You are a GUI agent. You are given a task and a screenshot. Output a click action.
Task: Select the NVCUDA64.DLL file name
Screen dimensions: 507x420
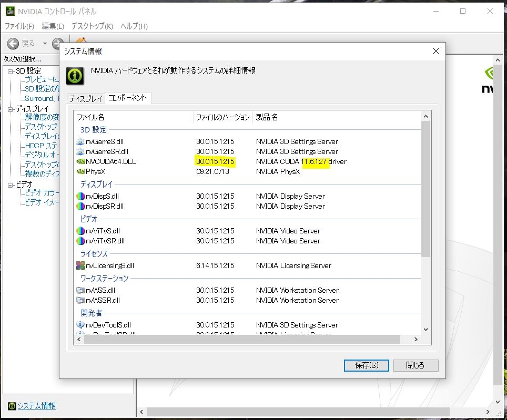tap(111, 161)
